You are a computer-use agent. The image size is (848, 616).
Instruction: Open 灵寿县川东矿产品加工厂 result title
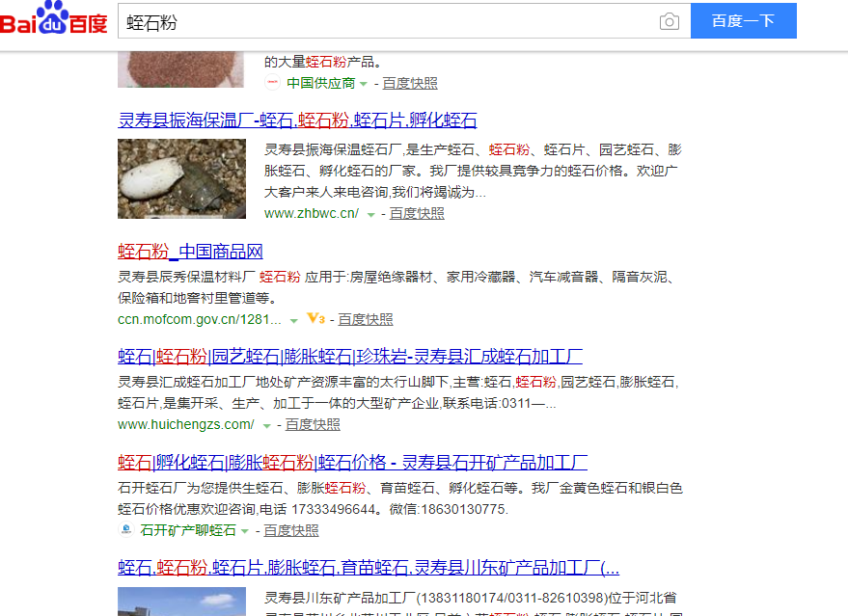pos(369,568)
